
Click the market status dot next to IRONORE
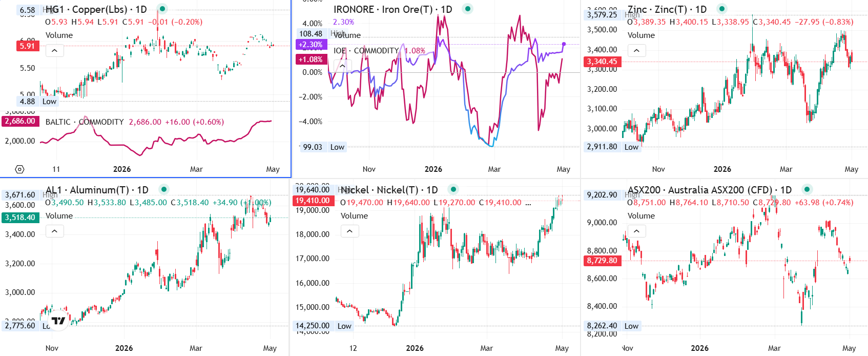click(x=467, y=9)
